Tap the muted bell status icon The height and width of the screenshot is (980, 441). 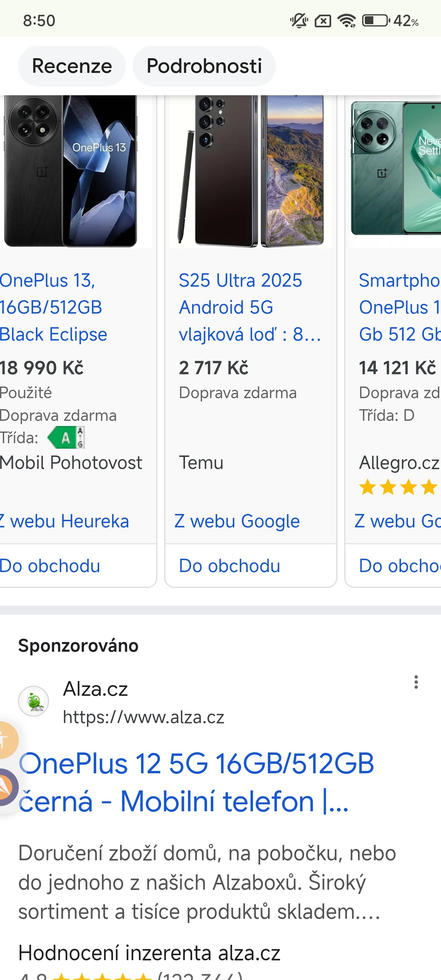[x=299, y=21]
